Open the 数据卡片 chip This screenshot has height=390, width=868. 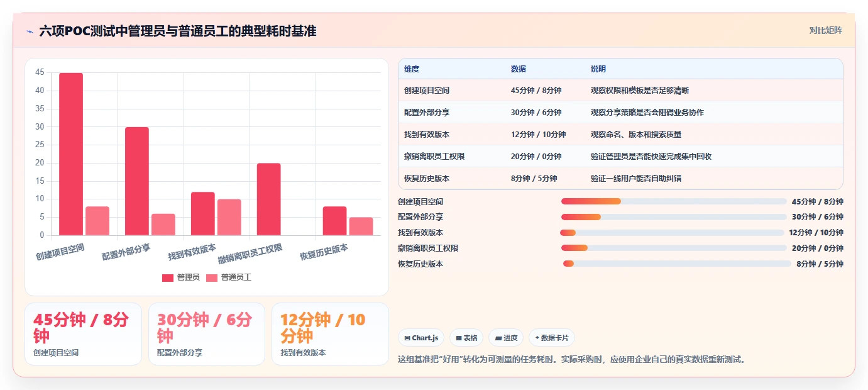pyautogui.click(x=552, y=338)
